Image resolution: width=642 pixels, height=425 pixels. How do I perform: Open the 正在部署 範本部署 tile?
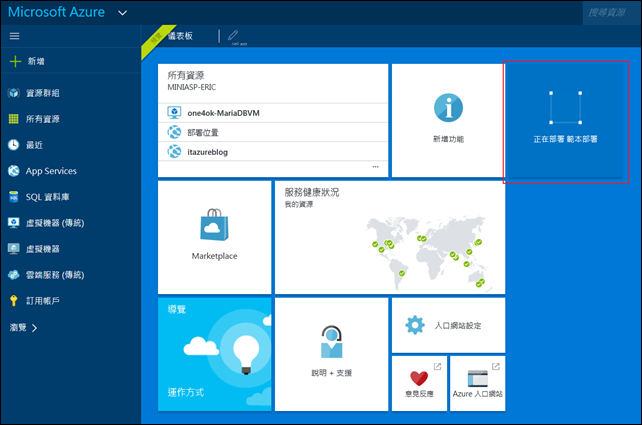point(565,120)
